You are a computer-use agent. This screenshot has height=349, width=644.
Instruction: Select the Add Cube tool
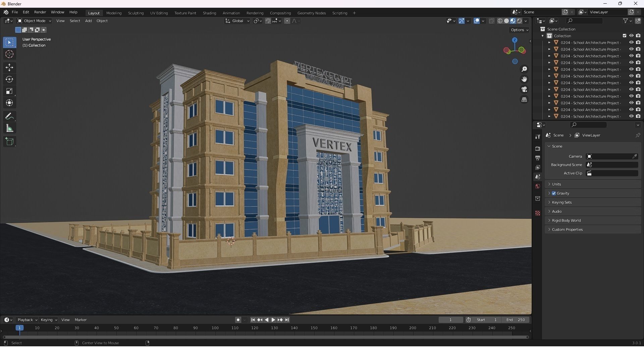click(x=9, y=142)
